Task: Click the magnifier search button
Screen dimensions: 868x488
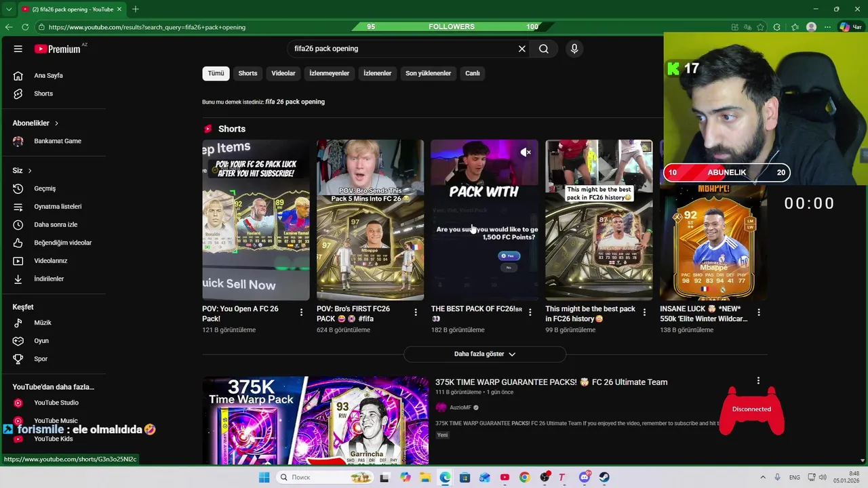Action: point(544,49)
